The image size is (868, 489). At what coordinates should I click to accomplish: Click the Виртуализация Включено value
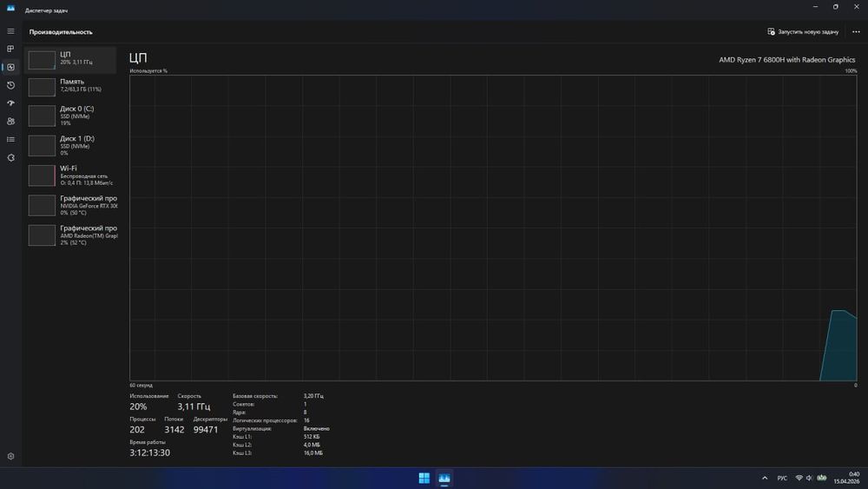tap(316, 429)
